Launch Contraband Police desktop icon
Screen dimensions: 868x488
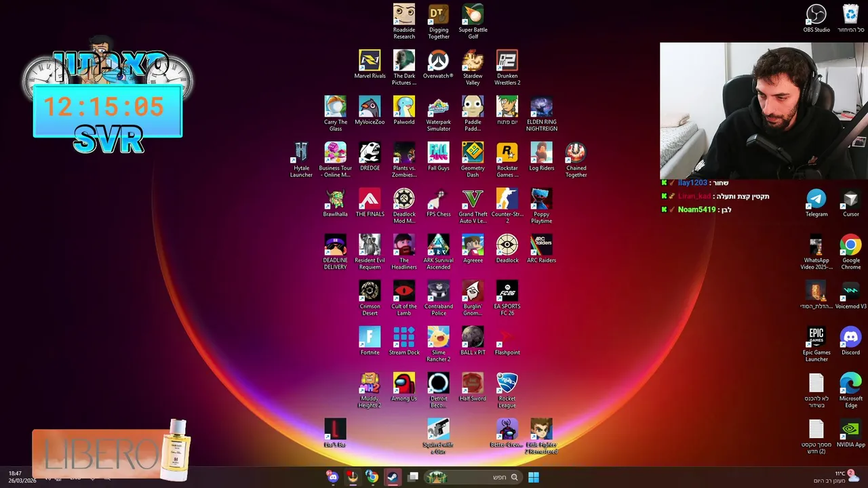click(x=439, y=298)
